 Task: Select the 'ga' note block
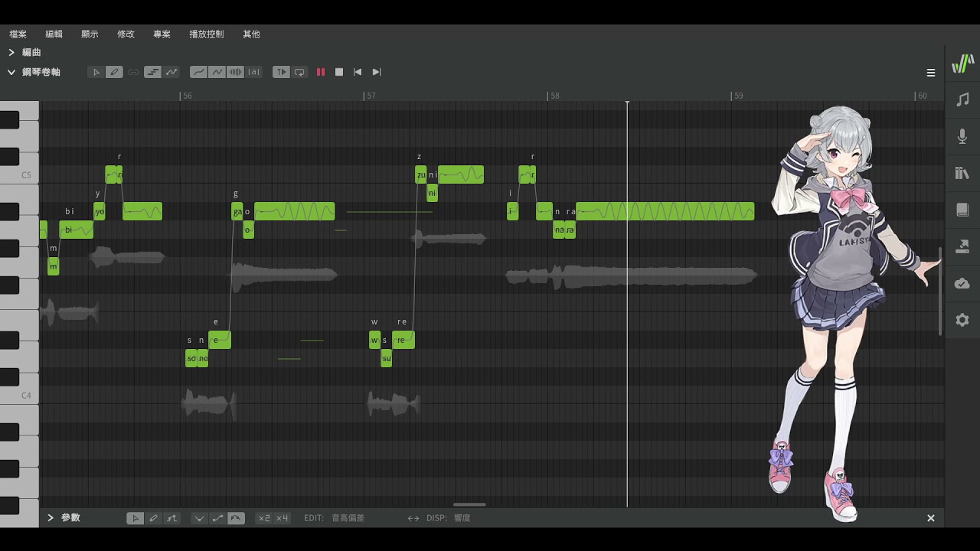coord(237,211)
